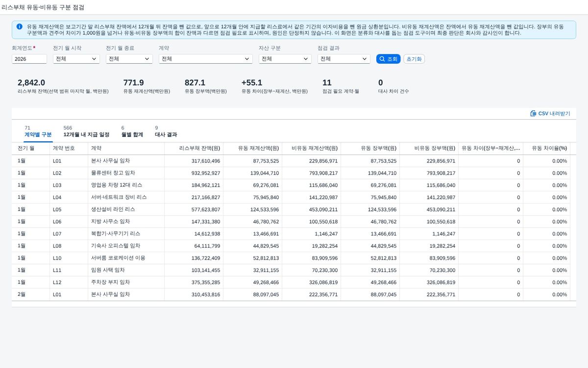
Task: Select the 물류센터 창고 임차 cell
Action: (x=126, y=173)
